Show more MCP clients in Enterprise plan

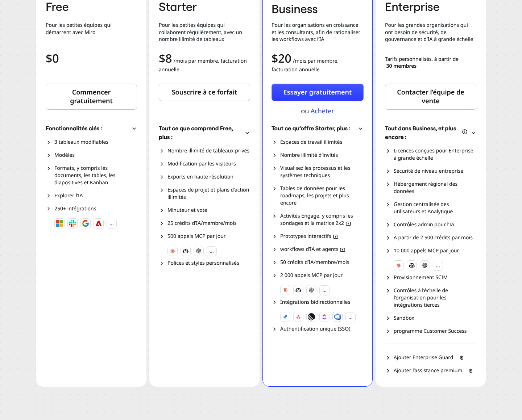click(x=438, y=266)
